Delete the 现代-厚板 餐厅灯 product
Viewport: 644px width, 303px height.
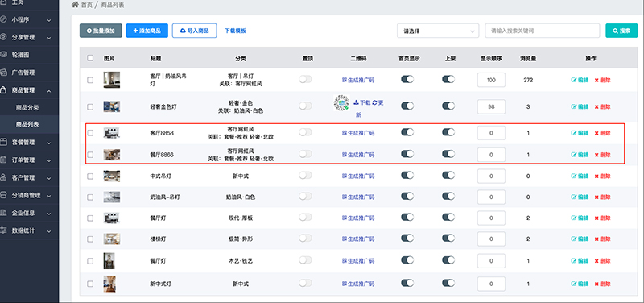click(602, 218)
